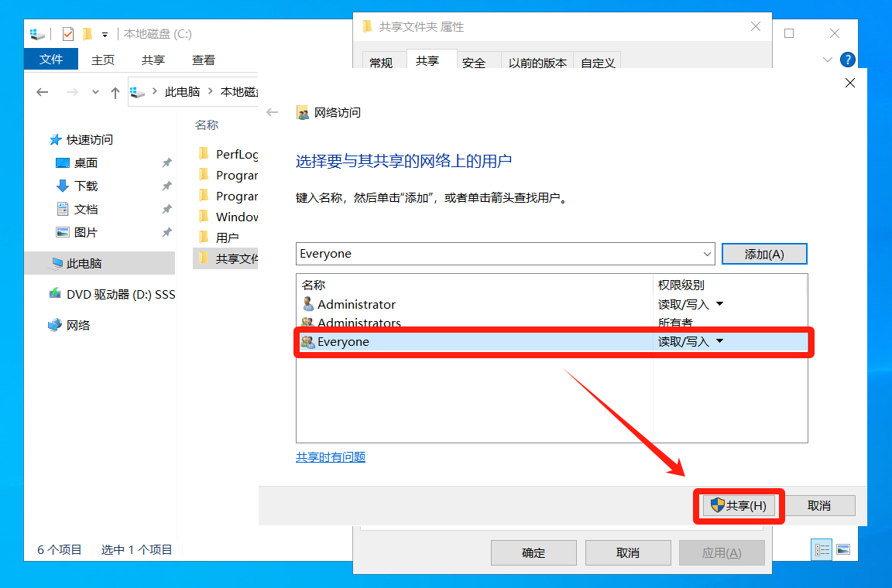Click the 添加(A) button
892x588 pixels.
click(x=764, y=254)
